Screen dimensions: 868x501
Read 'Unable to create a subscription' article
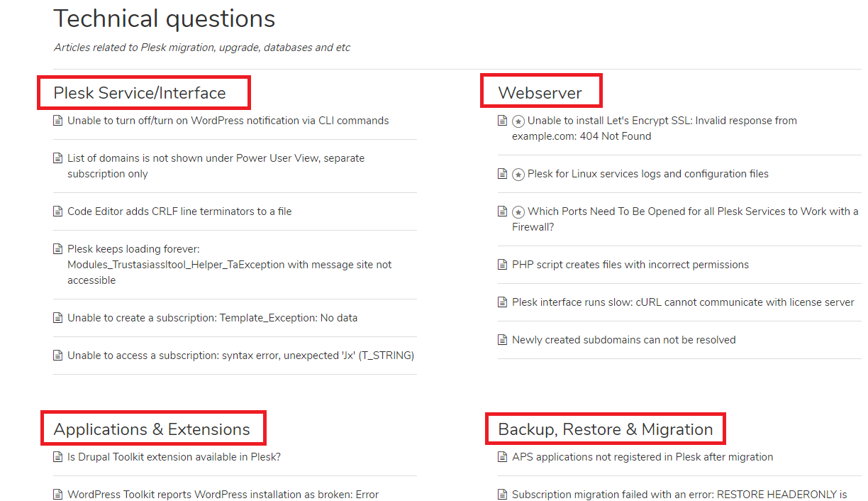point(212,318)
